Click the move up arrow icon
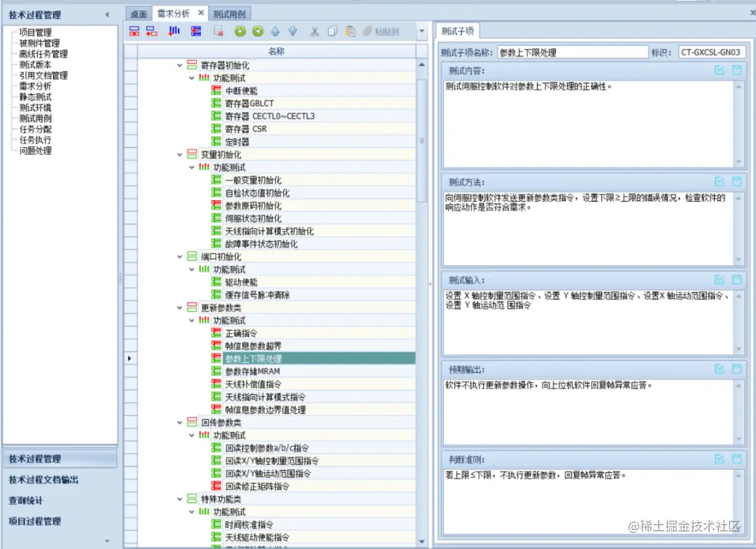This screenshot has width=756, height=549. 275,32
